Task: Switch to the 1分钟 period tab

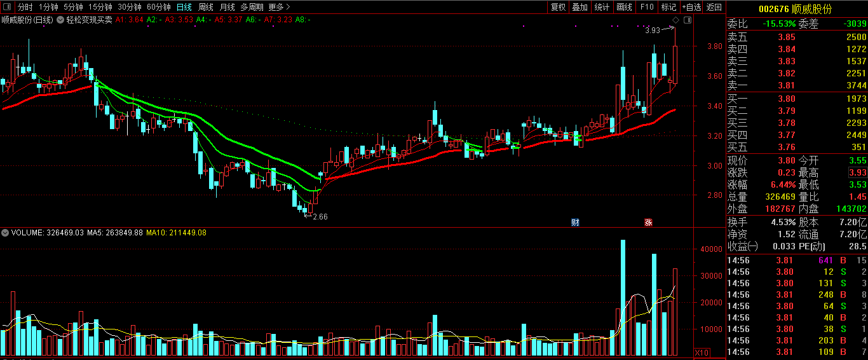Action: point(48,7)
